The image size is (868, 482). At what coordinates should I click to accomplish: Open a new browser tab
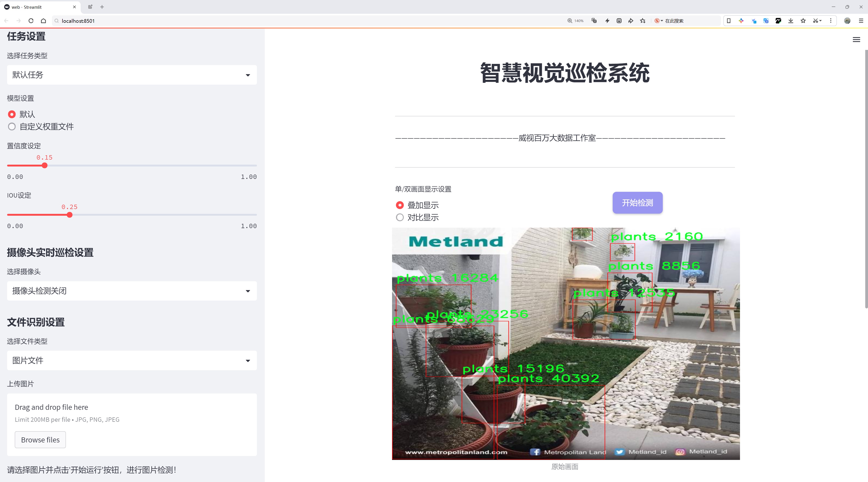[102, 7]
